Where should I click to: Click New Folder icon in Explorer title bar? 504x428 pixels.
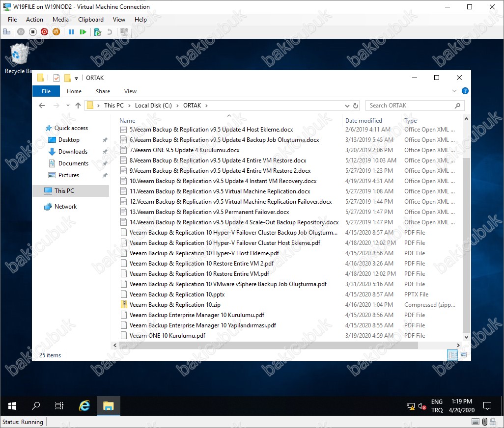coord(67,78)
